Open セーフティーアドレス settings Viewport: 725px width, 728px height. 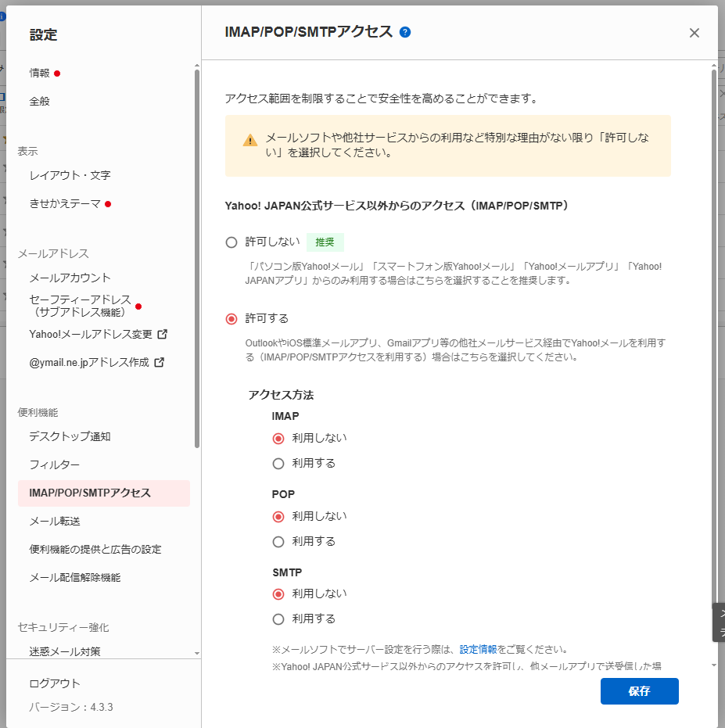pos(79,306)
